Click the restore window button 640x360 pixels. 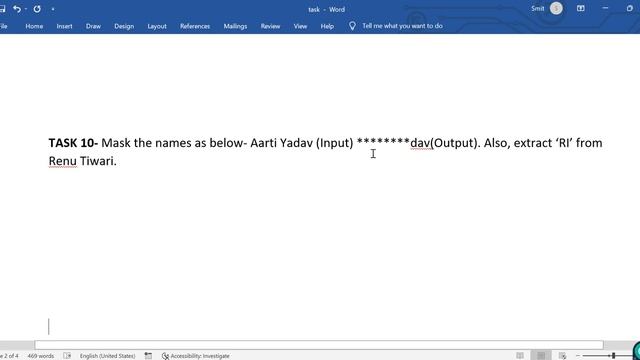[629, 8]
